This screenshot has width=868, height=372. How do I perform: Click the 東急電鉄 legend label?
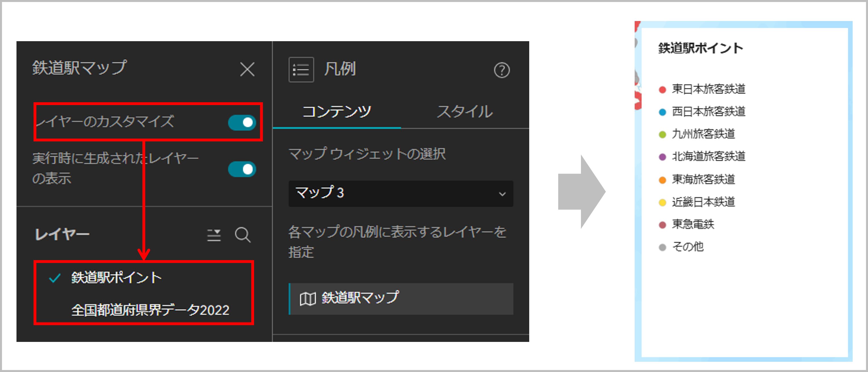[693, 224]
